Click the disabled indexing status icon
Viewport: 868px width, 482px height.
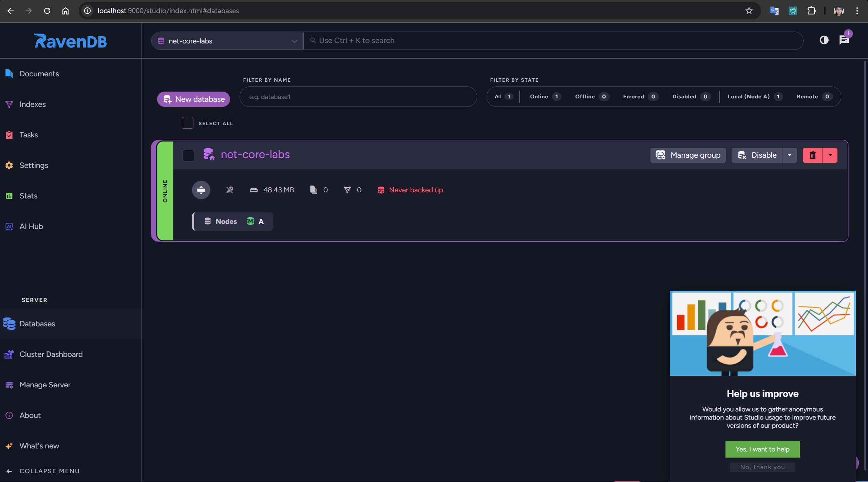[230, 190]
